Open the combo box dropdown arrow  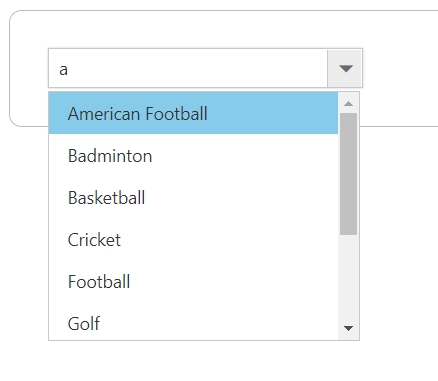coord(345,68)
